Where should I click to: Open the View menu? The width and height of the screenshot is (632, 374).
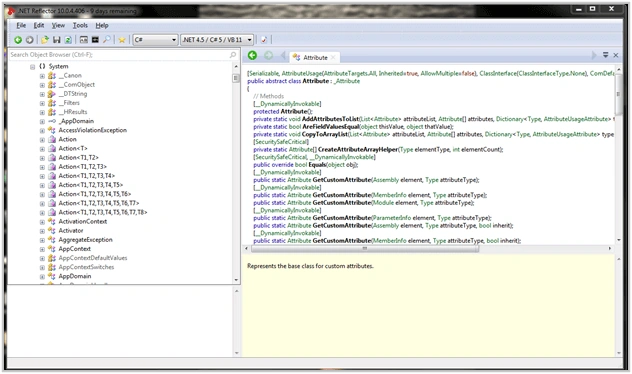click(x=58, y=25)
